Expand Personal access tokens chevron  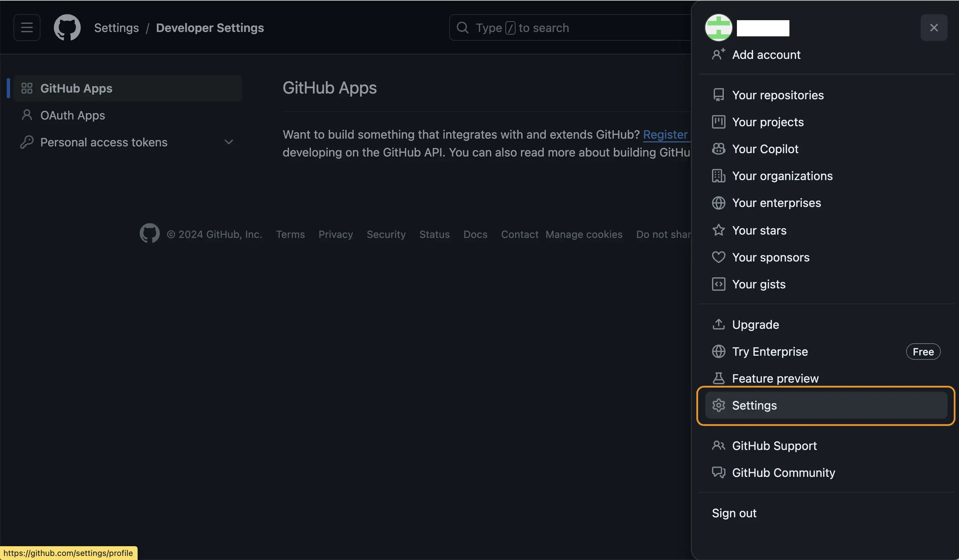[x=228, y=142]
